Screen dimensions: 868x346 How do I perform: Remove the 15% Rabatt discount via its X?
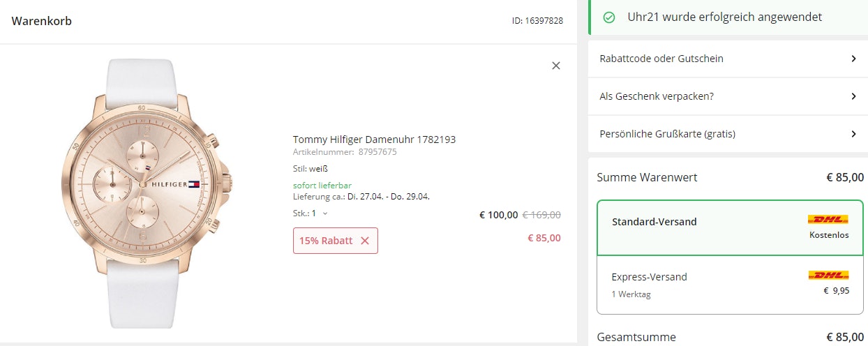pos(365,241)
